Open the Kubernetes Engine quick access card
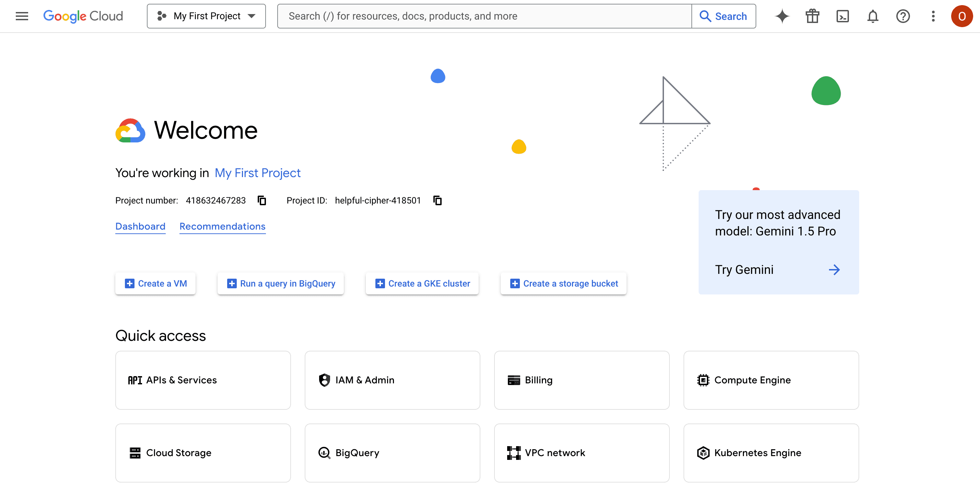This screenshot has width=980, height=499. point(771,453)
